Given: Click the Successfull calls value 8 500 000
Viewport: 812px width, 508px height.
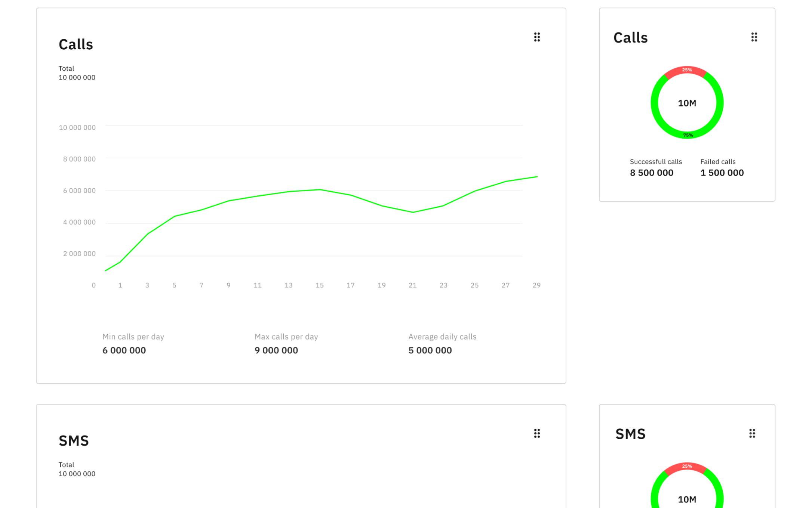Looking at the screenshot, I should pos(652,173).
